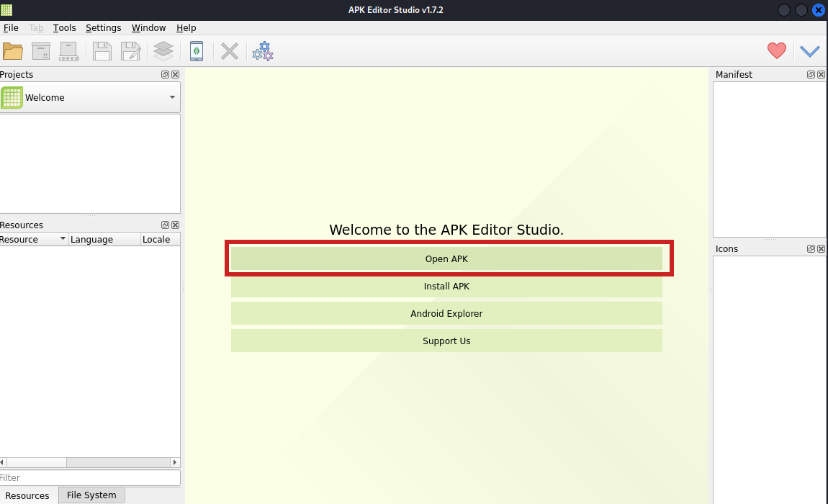828x504 pixels.
Task: Click the Install APK welcome button
Action: (x=446, y=287)
